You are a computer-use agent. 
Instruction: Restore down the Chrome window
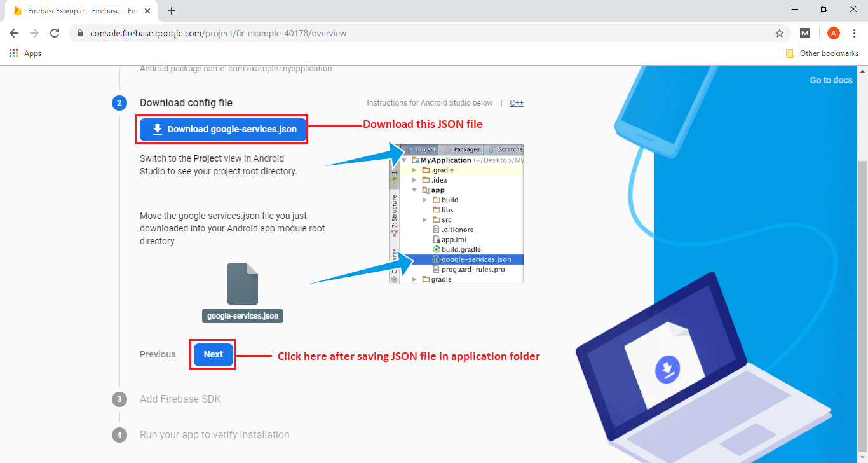coord(824,9)
